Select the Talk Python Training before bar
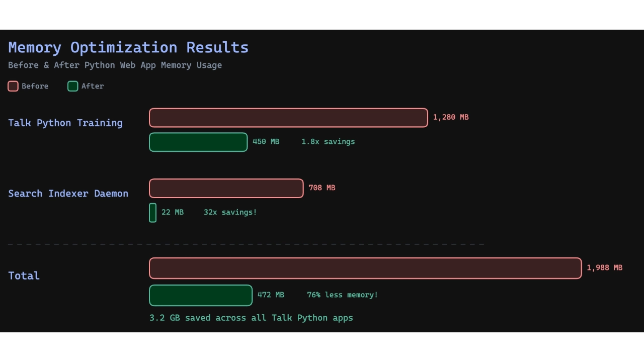The image size is (644, 362). pyautogui.click(x=288, y=117)
